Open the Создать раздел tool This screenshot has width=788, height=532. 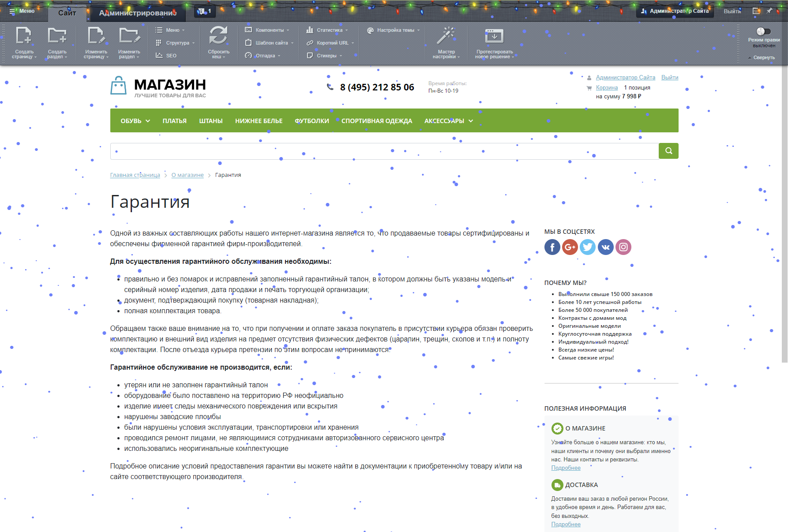(x=56, y=42)
